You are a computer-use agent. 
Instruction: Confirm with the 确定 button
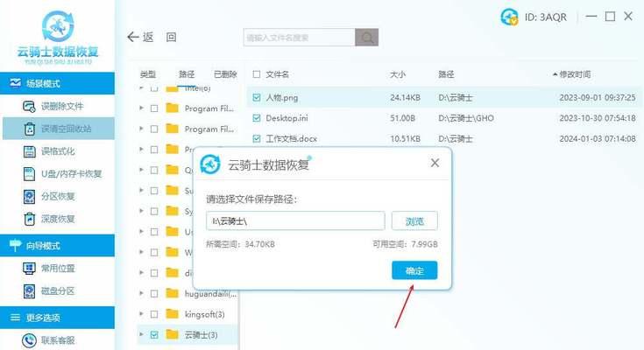[414, 270]
